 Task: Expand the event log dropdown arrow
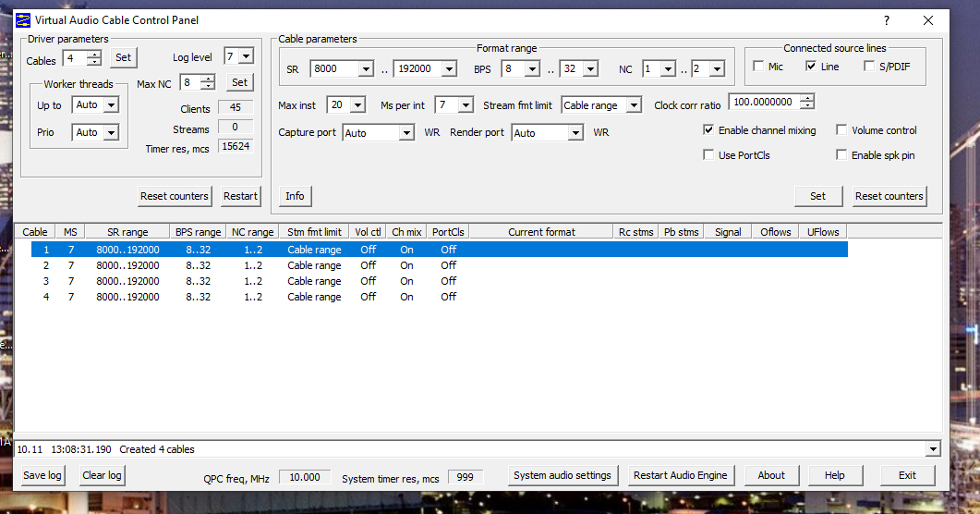931,449
